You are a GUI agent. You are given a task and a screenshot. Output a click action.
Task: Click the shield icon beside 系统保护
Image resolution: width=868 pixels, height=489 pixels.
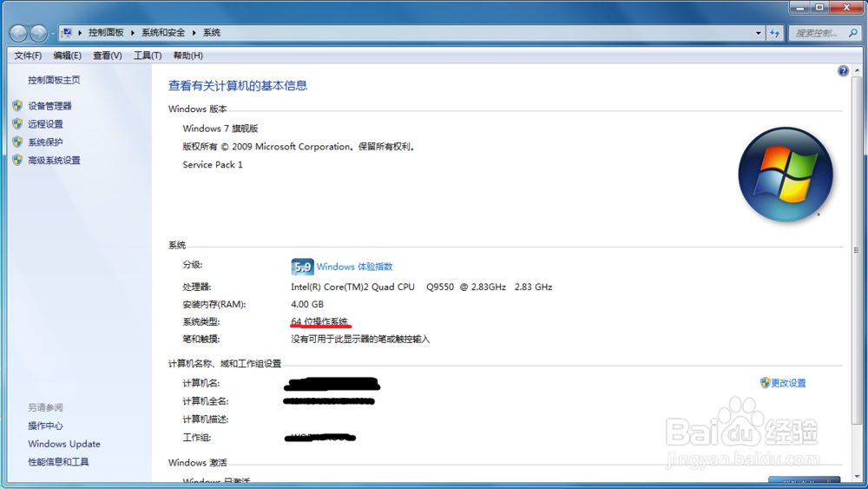tap(17, 142)
